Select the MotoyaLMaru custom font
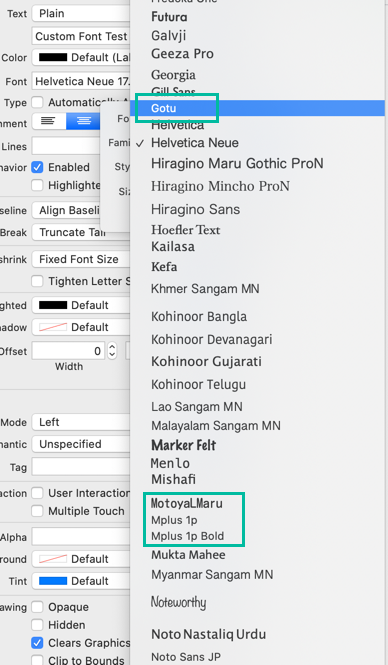This screenshot has width=388, height=665. pos(187,503)
